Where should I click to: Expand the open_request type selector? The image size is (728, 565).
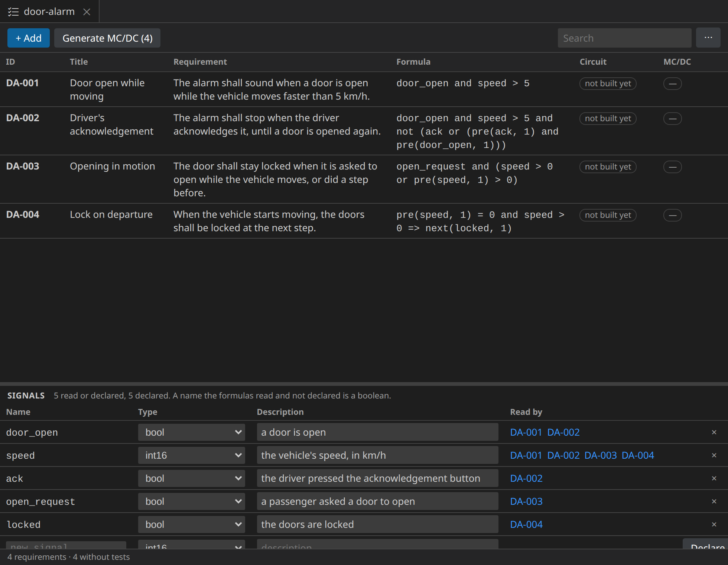[192, 501]
